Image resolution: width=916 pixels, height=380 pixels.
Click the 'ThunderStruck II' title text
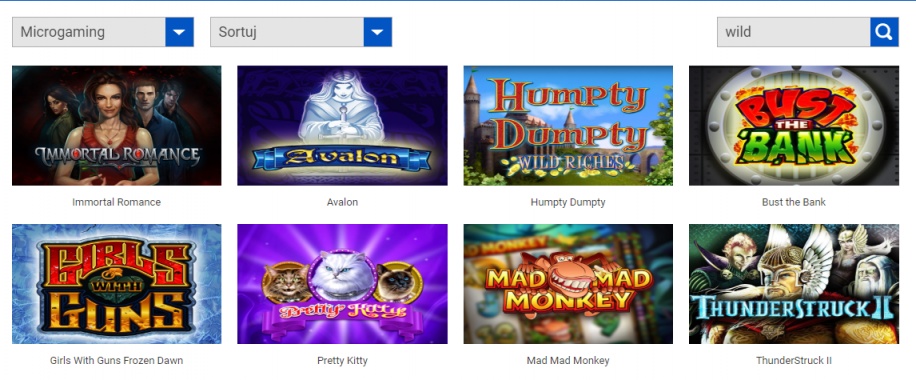tap(794, 361)
